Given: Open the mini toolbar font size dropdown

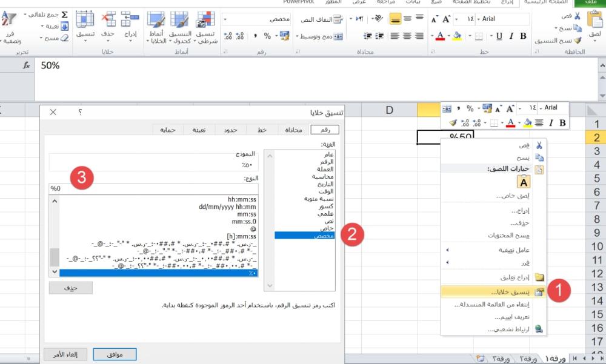Looking at the screenshot, I should [x=520, y=108].
